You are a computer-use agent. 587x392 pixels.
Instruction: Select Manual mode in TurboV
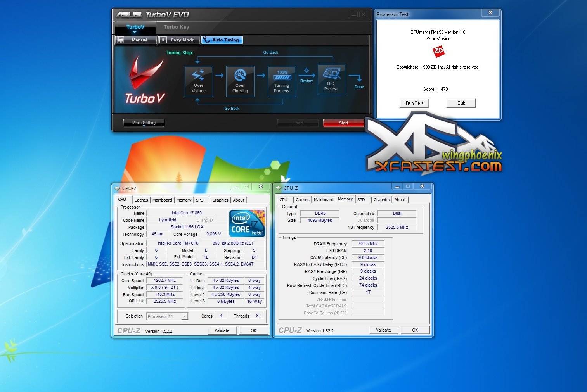(x=136, y=40)
